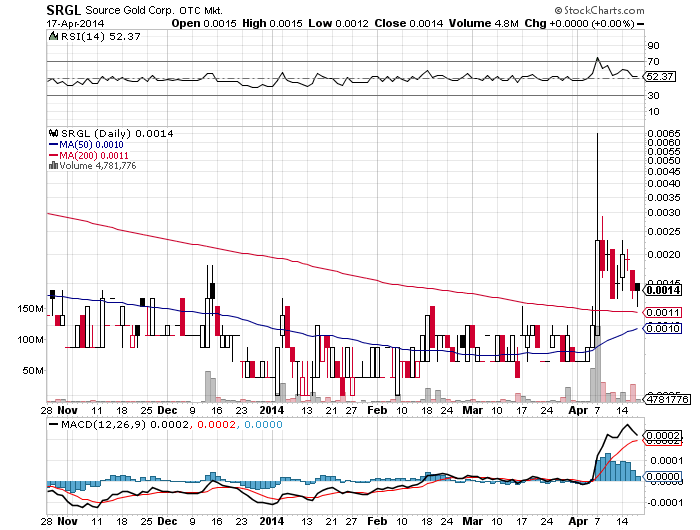Screen dimensions: 700x530
Task: Click the SRGL ticker symbol
Action: pos(64,10)
